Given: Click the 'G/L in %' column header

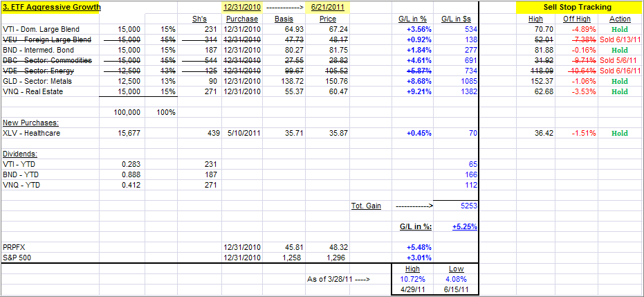Looking at the screenshot, I should (412, 19).
